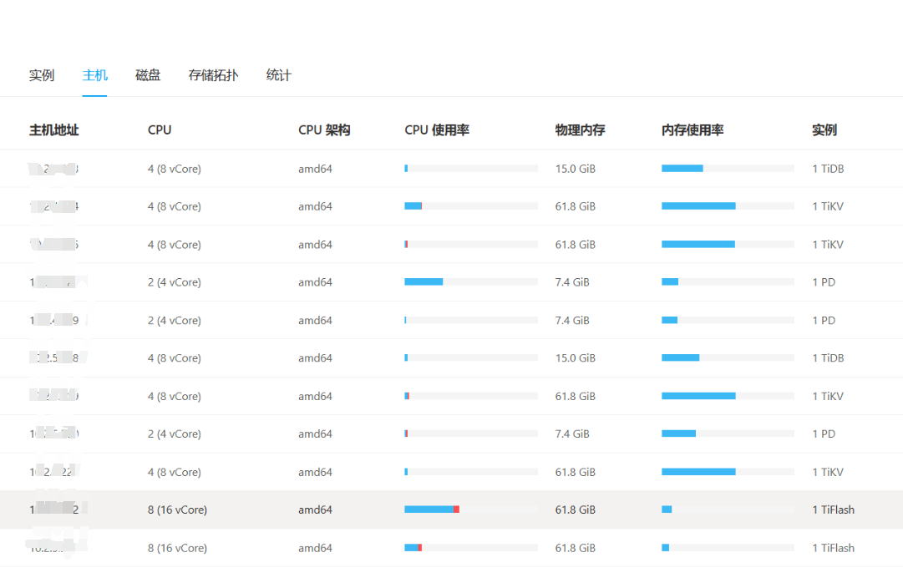
Task: Click 8 (16 vCore) in the last table row
Action: 177,548
